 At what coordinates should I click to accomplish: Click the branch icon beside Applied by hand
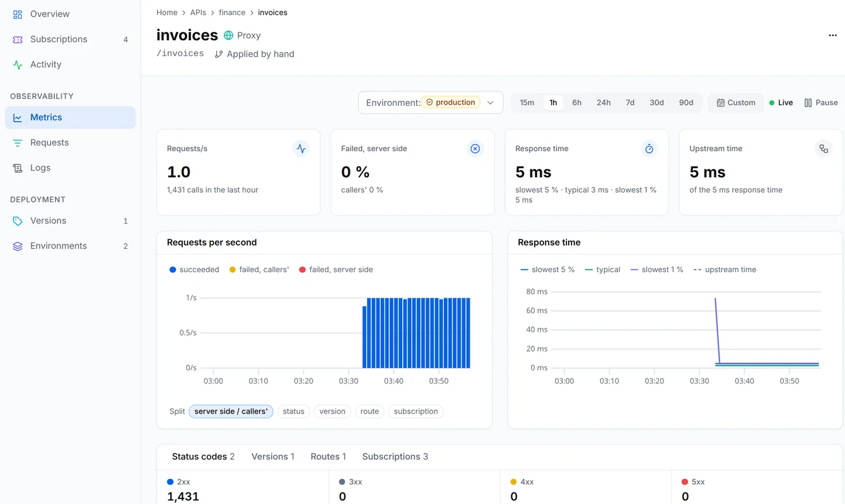219,54
